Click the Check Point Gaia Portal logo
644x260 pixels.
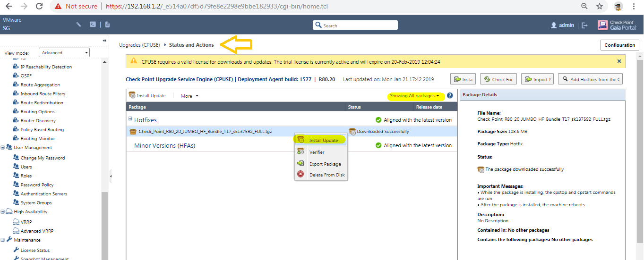coord(616,25)
